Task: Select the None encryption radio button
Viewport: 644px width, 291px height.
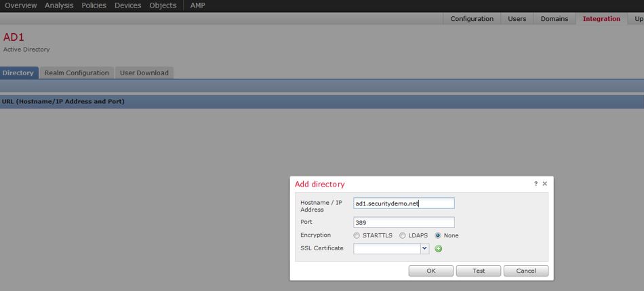Action: coord(438,235)
